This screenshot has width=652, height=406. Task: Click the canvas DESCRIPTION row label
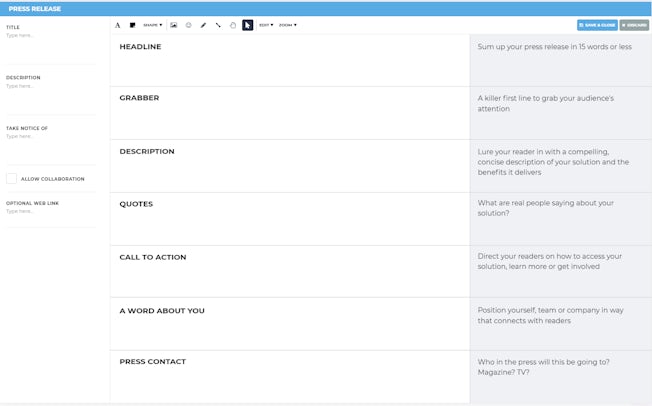click(x=147, y=151)
